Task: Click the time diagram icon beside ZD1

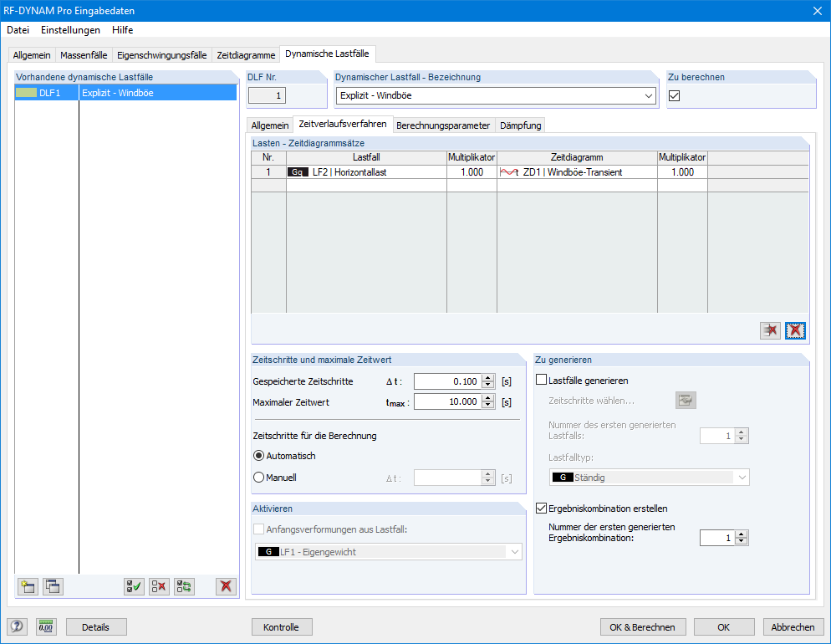Action: click(509, 172)
